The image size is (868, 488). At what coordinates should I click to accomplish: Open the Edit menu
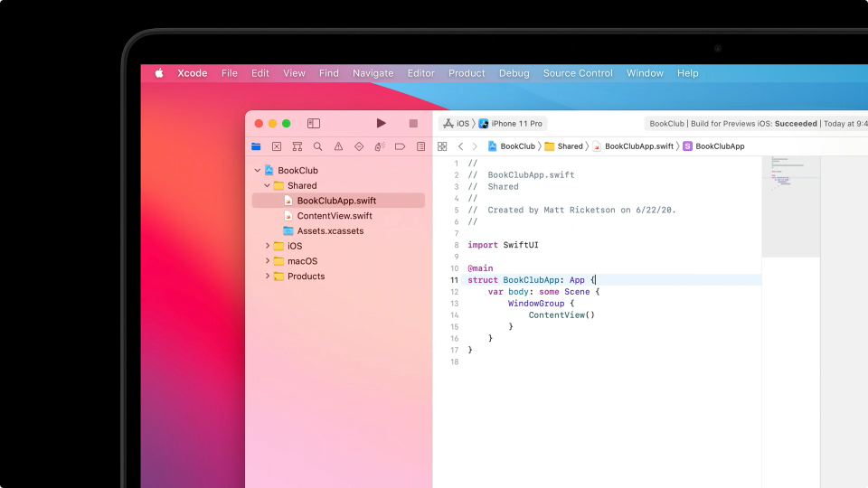pos(259,73)
